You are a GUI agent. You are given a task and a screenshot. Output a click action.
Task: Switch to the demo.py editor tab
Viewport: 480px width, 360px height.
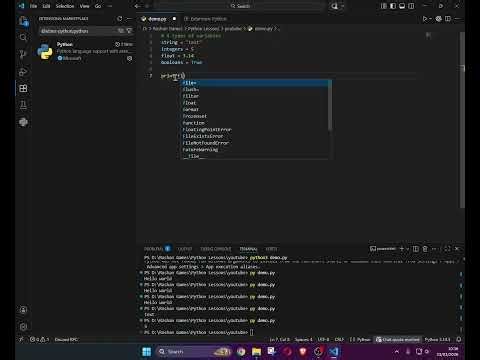[x=158, y=19]
